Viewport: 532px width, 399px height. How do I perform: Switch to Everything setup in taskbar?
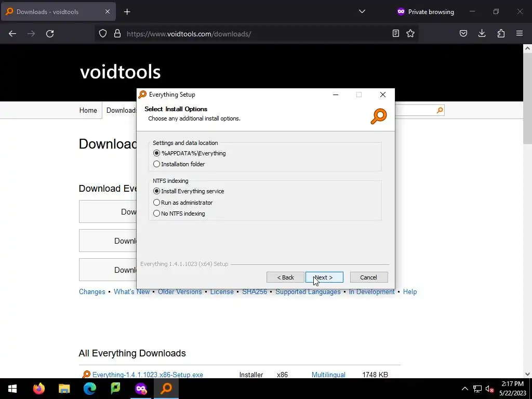point(166,389)
